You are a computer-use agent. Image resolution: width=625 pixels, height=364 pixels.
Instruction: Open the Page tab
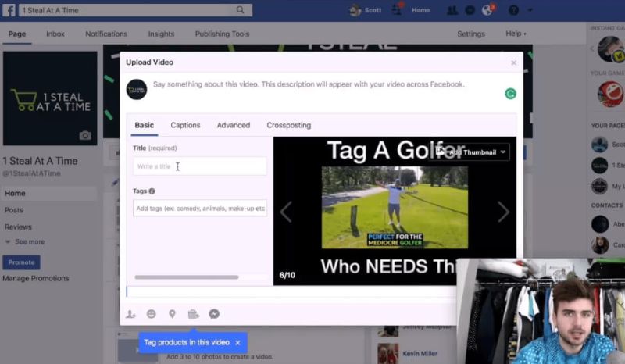coord(17,34)
